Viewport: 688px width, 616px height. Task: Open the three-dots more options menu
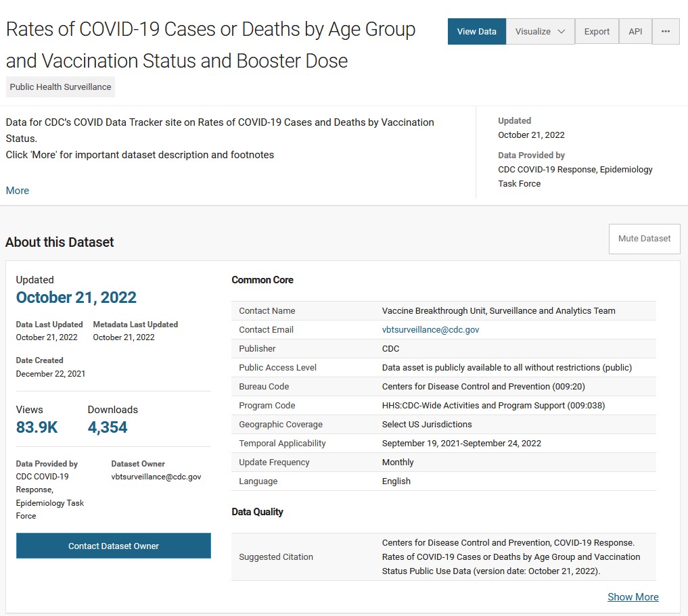coord(666,32)
